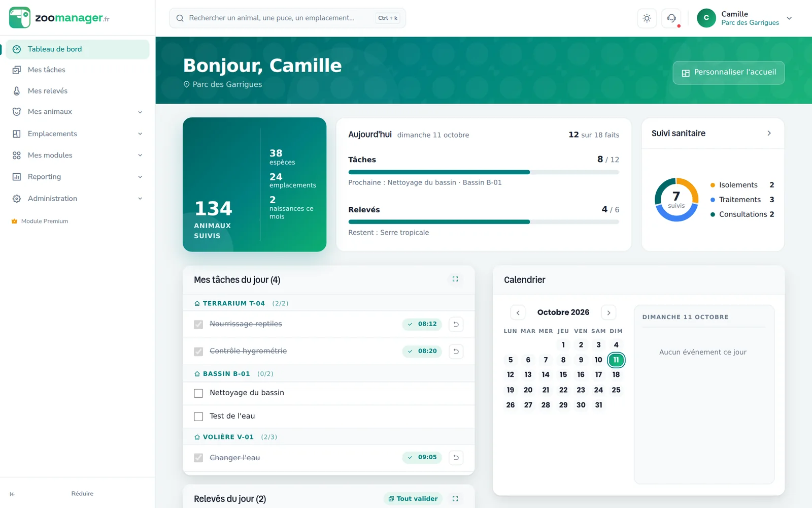Click the Reporting chart icon
812x508 pixels.
(17, 177)
